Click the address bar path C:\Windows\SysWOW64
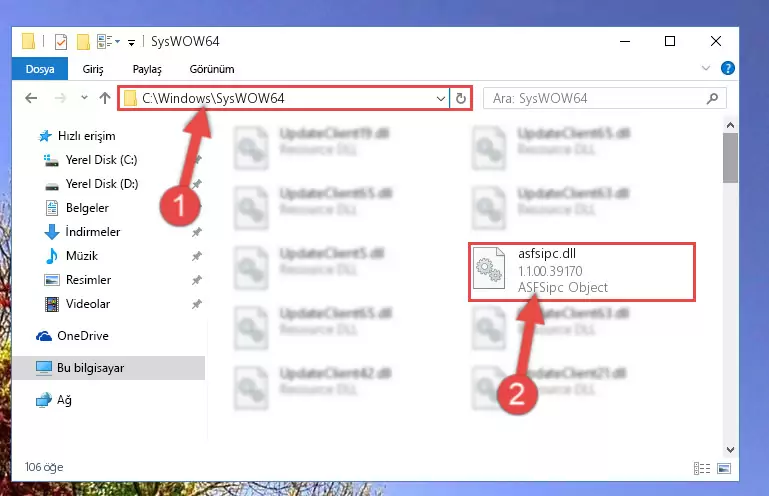 tap(213, 98)
